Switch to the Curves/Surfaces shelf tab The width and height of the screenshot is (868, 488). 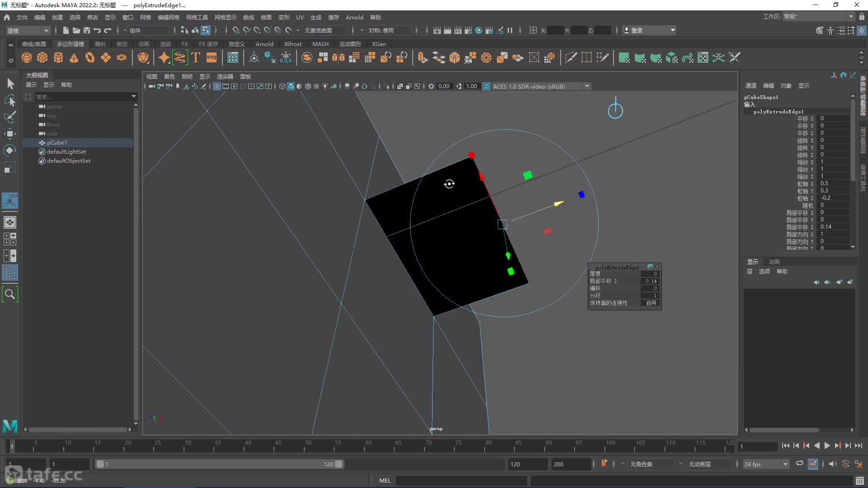click(34, 44)
